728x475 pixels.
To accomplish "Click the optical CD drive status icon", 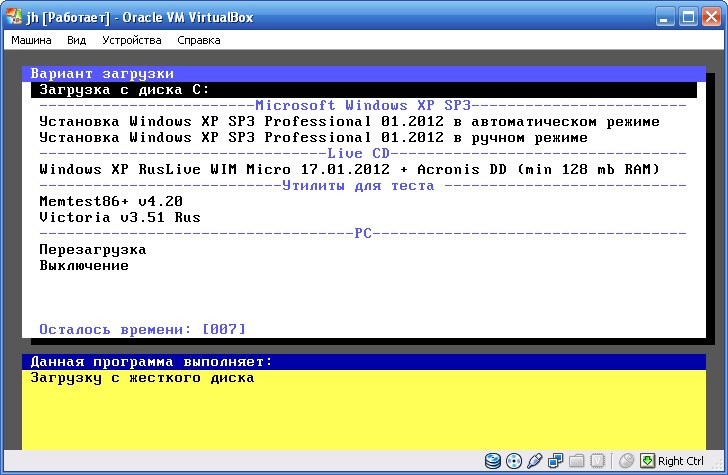I will pyautogui.click(x=514, y=461).
